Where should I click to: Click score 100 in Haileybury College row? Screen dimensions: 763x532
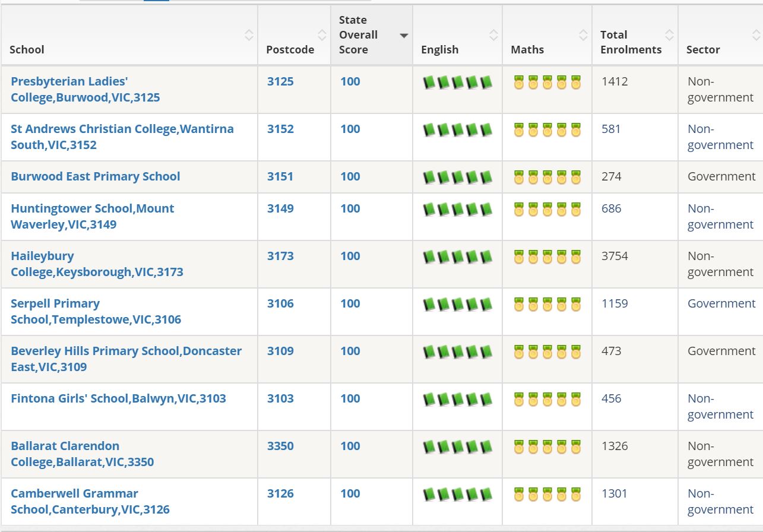(350, 256)
